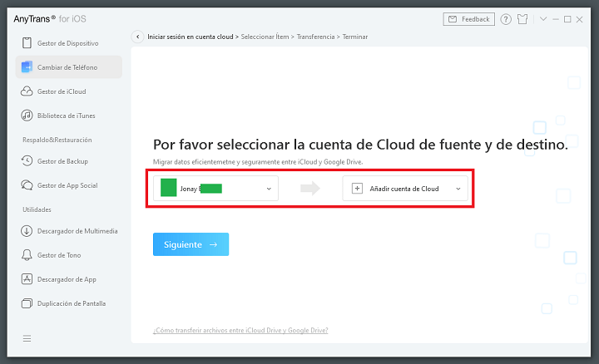Open Descargador de App label

point(67,280)
